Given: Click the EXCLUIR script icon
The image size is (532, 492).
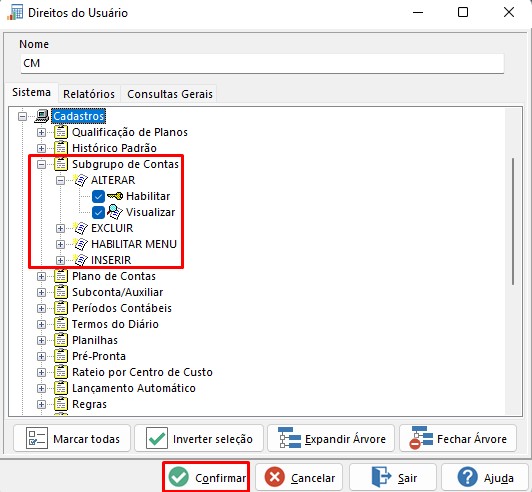Looking at the screenshot, I should [80, 228].
